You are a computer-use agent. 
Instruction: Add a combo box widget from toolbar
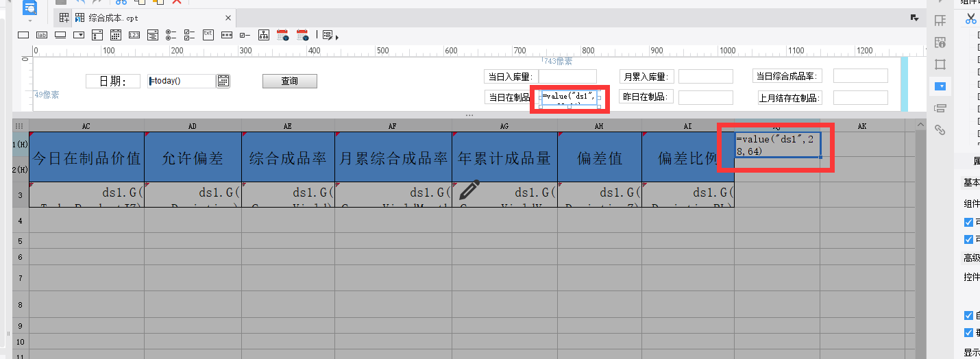79,34
